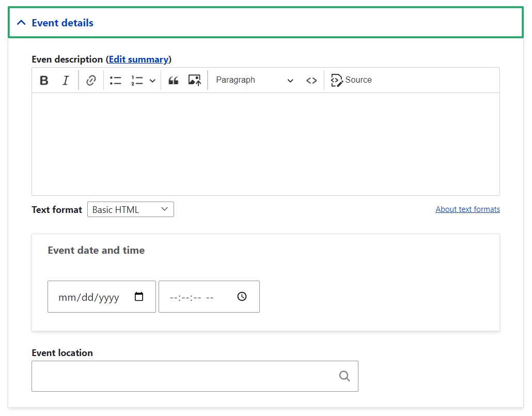
Task: Toggle italic formatting in the editor
Action: (x=66, y=80)
